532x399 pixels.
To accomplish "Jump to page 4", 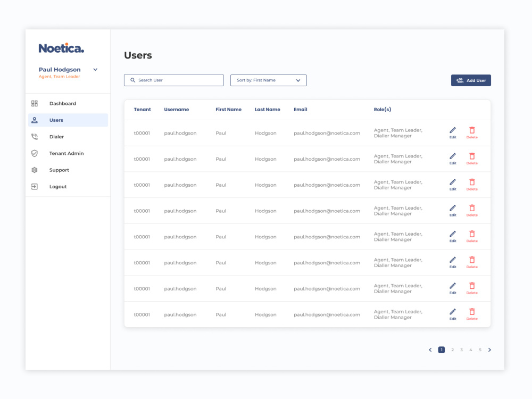I will click(471, 350).
